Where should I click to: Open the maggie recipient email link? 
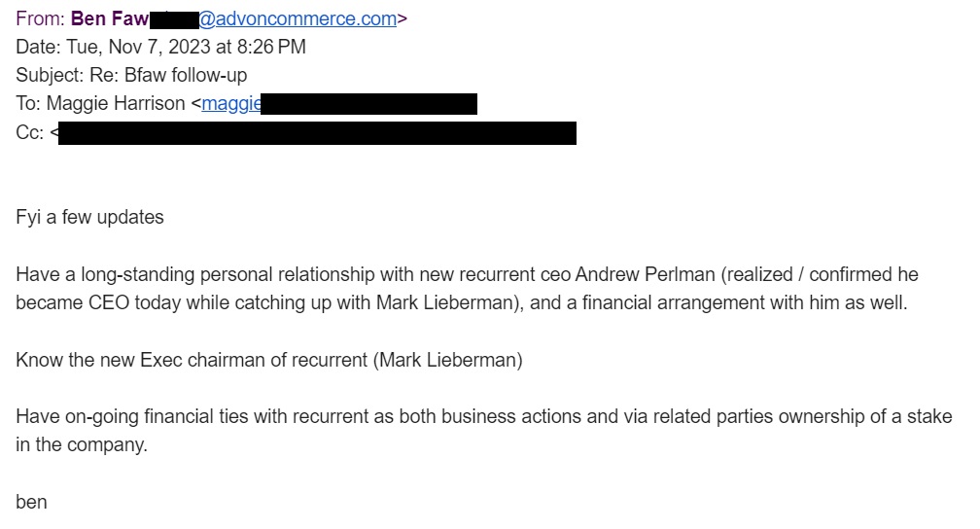pyautogui.click(x=231, y=103)
